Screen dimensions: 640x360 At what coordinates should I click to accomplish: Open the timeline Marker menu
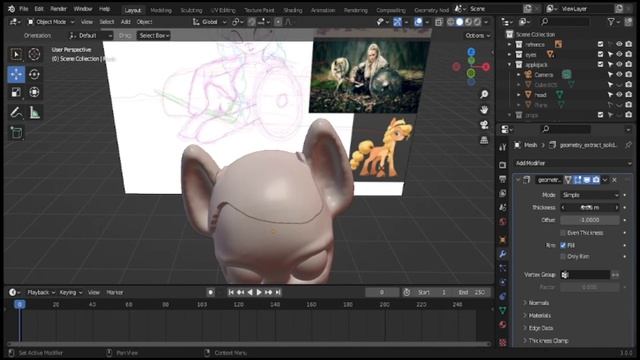coord(115,292)
